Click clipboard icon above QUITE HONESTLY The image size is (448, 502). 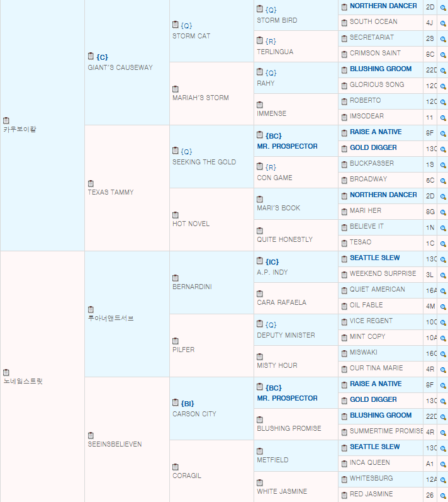pos(260,231)
